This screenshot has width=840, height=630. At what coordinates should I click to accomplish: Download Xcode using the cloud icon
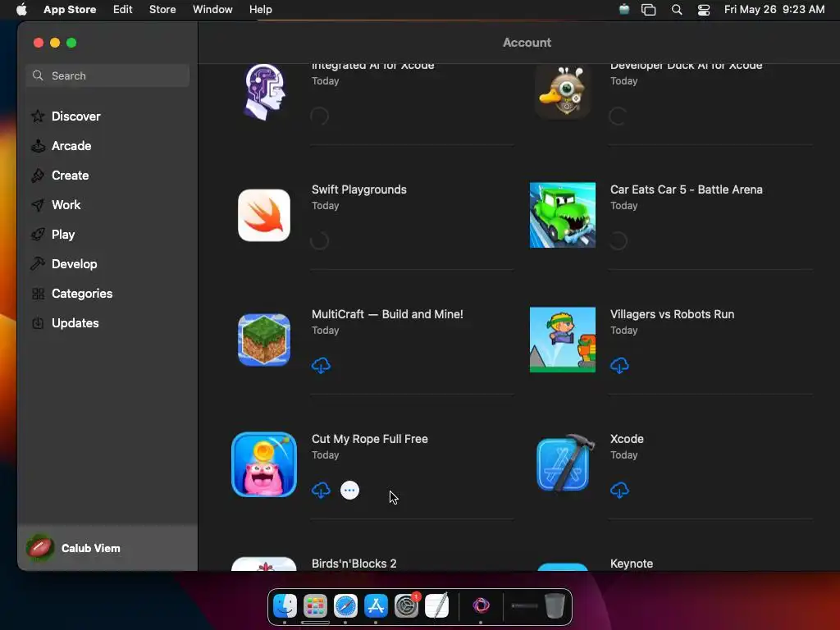pyautogui.click(x=619, y=491)
